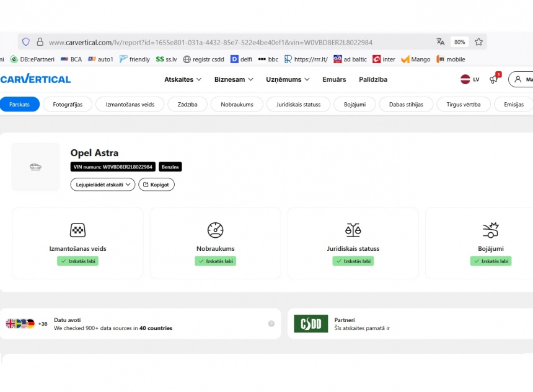Open the Mango bookmark
The width and height of the screenshot is (533, 392).
(416, 59)
